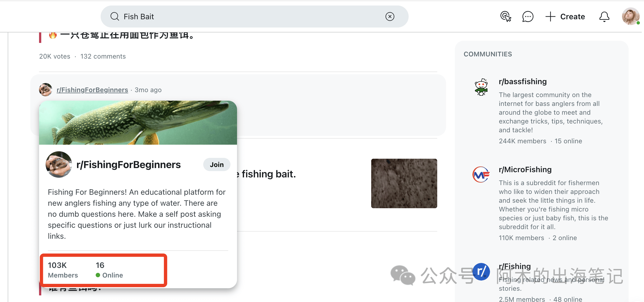Open r/FishingForBeginners link in post header

tap(92, 90)
